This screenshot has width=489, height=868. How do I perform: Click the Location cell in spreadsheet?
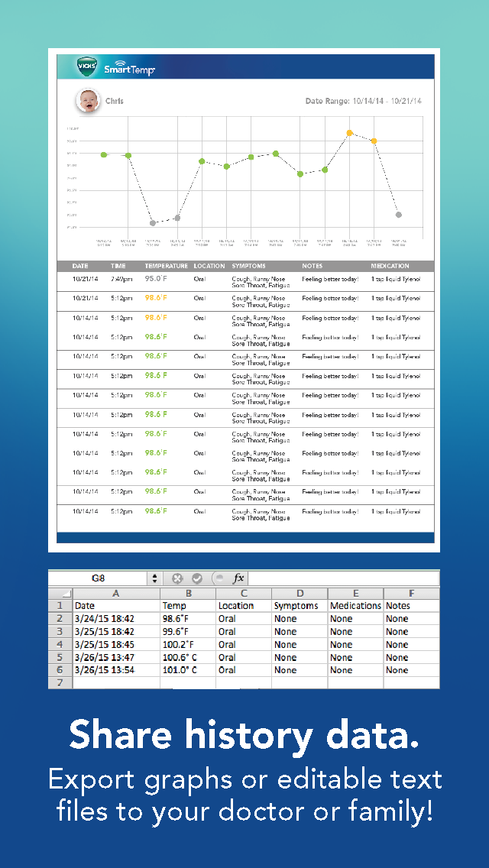tap(244, 606)
